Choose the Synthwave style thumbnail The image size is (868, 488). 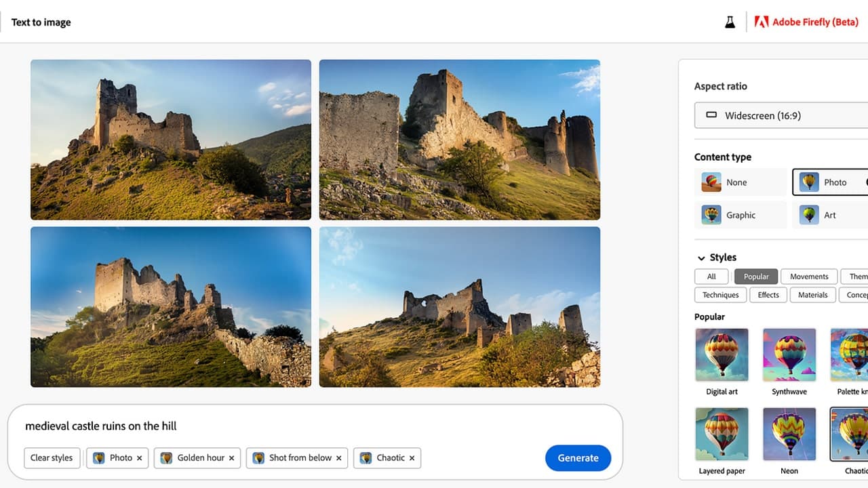click(789, 355)
